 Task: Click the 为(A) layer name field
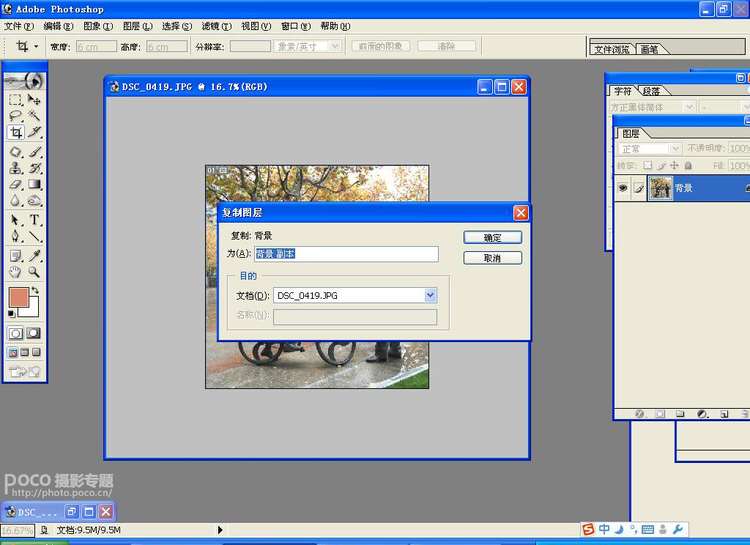[346, 254]
